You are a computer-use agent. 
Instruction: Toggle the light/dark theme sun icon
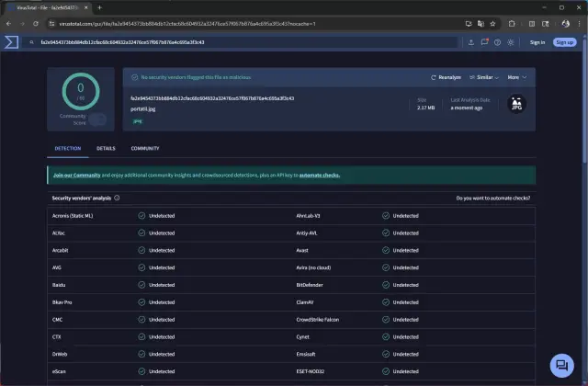click(511, 42)
